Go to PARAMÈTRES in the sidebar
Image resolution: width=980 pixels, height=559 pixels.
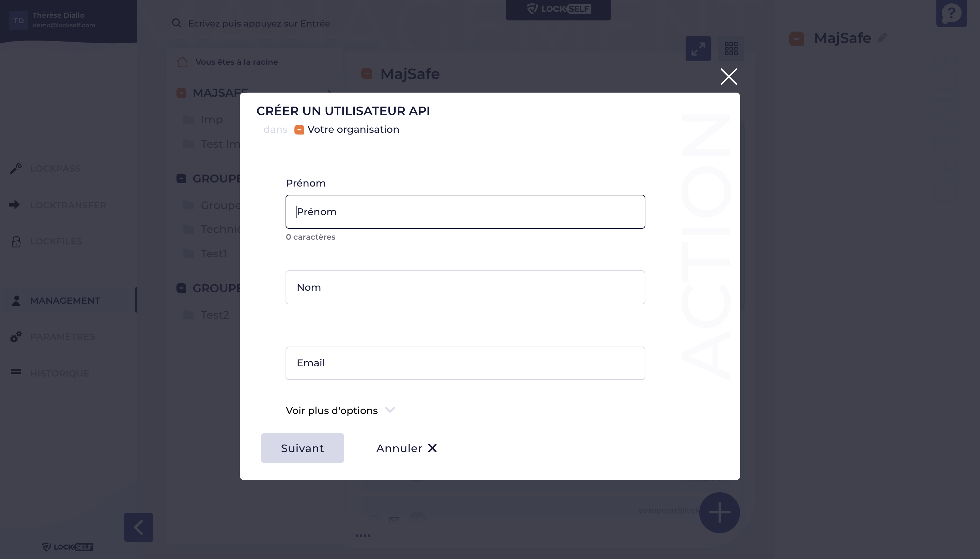coord(62,337)
